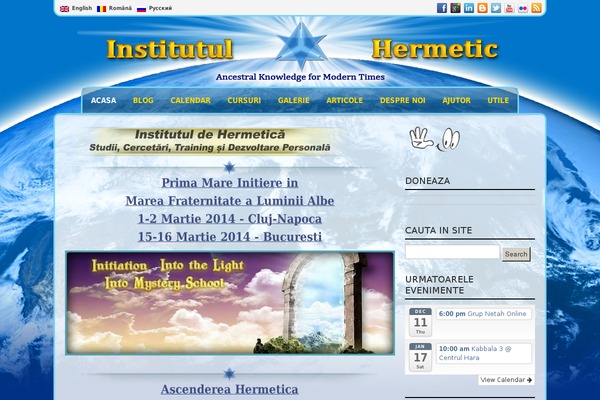Click the blue star logo in header

click(301, 45)
